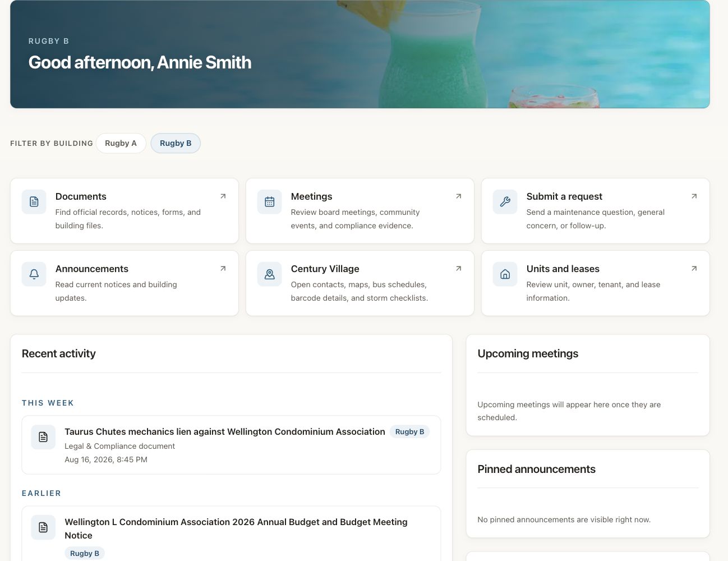This screenshot has width=728, height=561.
Task: Open the 2026 Annual Budget Meeting Notice title
Action: (x=236, y=528)
